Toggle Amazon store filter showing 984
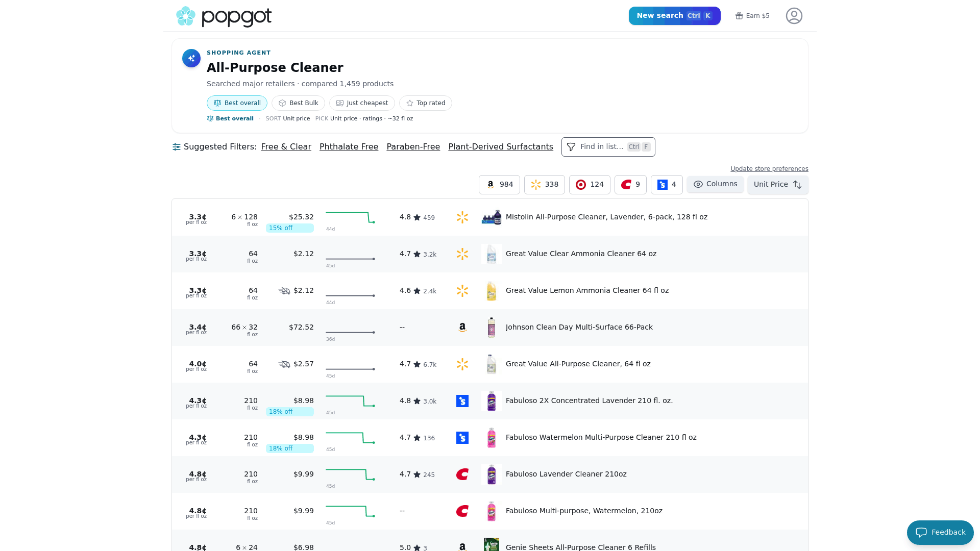Image resolution: width=980 pixels, height=551 pixels. pos(499,185)
